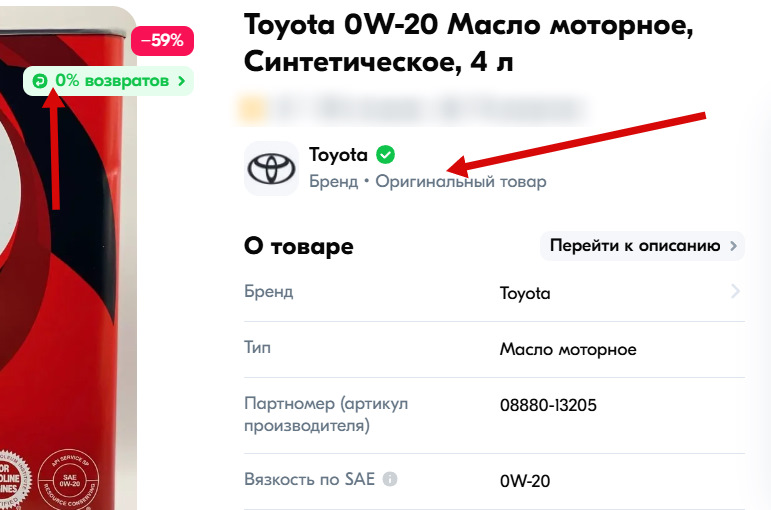Click the green verified checkmark beside Toyota
771x510 pixels.
coord(385,155)
